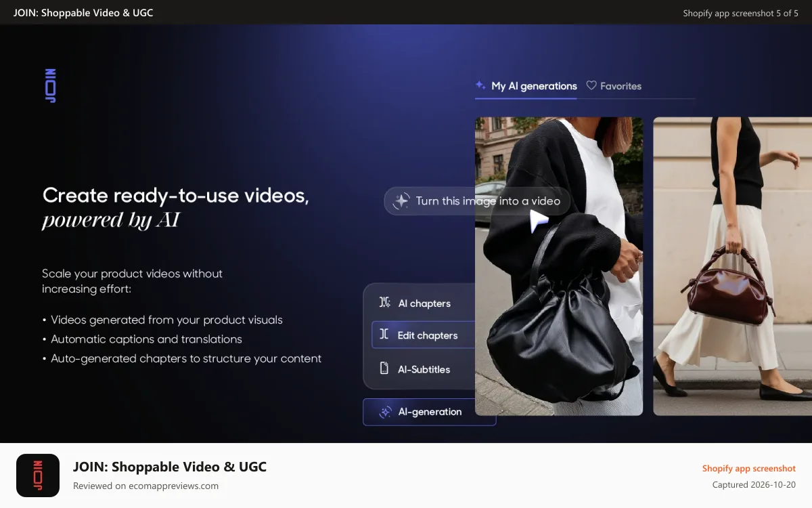
Task: Click the AI-generation button
Action: (429, 412)
